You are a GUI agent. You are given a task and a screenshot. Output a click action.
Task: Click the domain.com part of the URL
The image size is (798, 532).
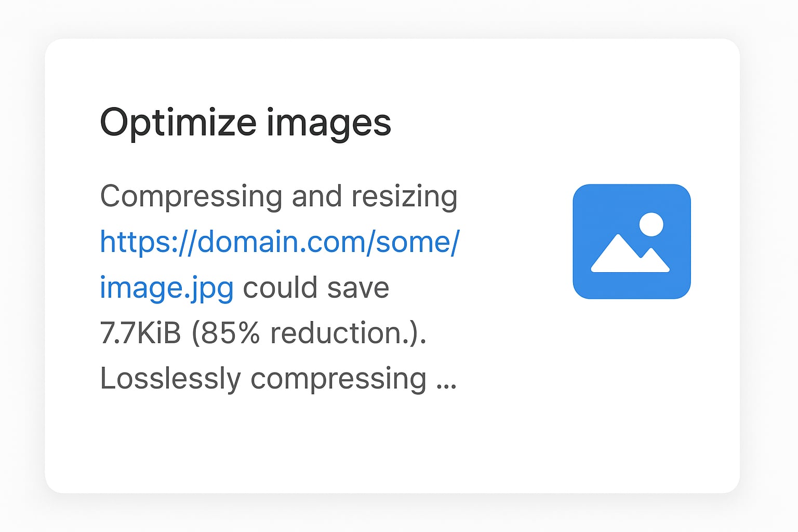pos(265,242)
